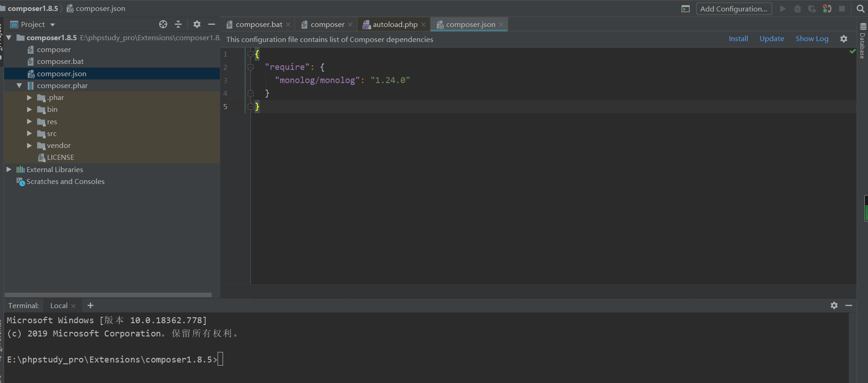Image resolution: width=868 pixels, height=383 pixels.
Task: Click the run target window icon beside Add Configuration
Action: (686, 9)
